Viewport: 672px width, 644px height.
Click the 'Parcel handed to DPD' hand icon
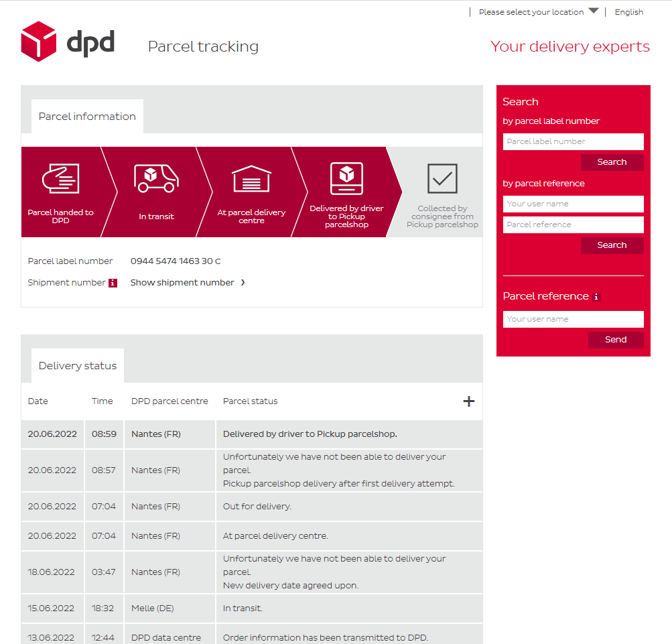click(60, 179)
